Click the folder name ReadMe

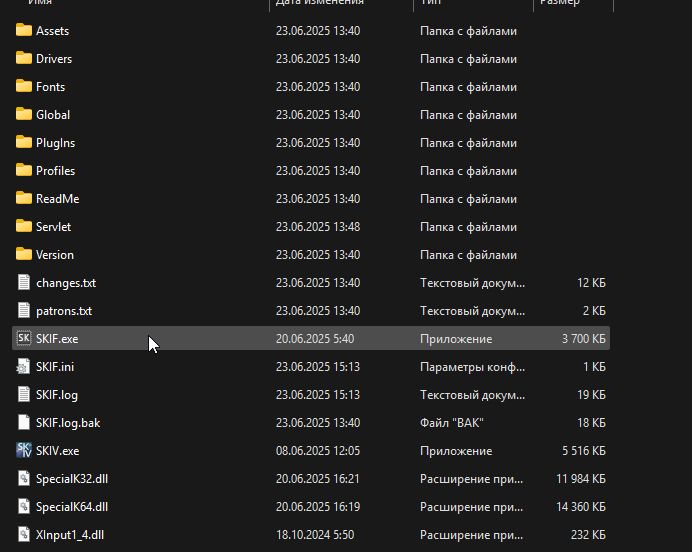[x=57, y=199]
